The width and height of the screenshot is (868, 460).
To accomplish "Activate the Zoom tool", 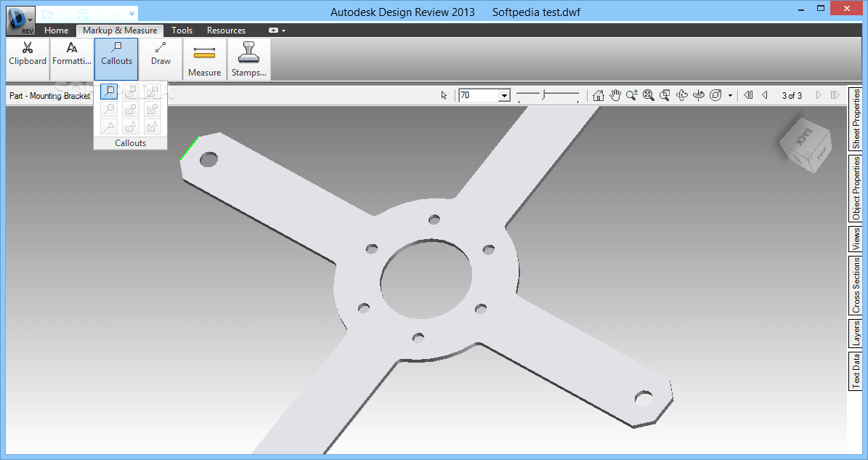I will click(x=631, y=95).
